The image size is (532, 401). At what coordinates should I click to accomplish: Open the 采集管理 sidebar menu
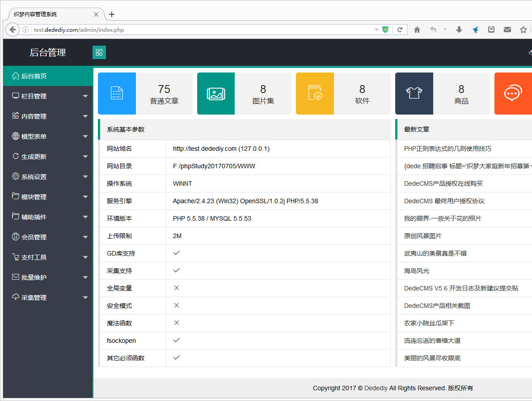(48, 298)
